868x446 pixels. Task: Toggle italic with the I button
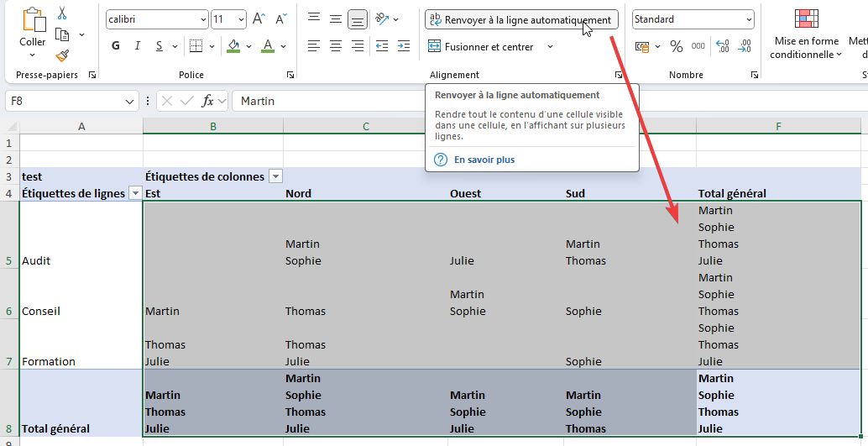coord(138,46)
